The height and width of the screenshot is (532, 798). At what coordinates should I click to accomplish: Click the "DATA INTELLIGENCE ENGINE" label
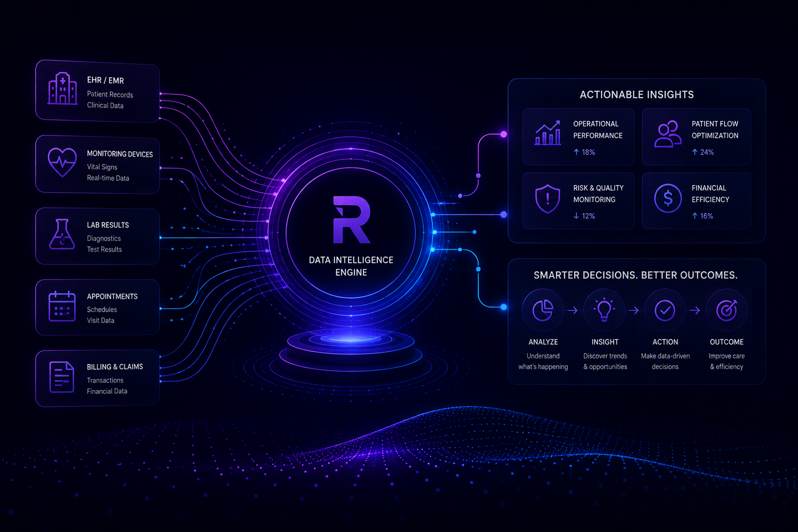(x=351, y=266)
